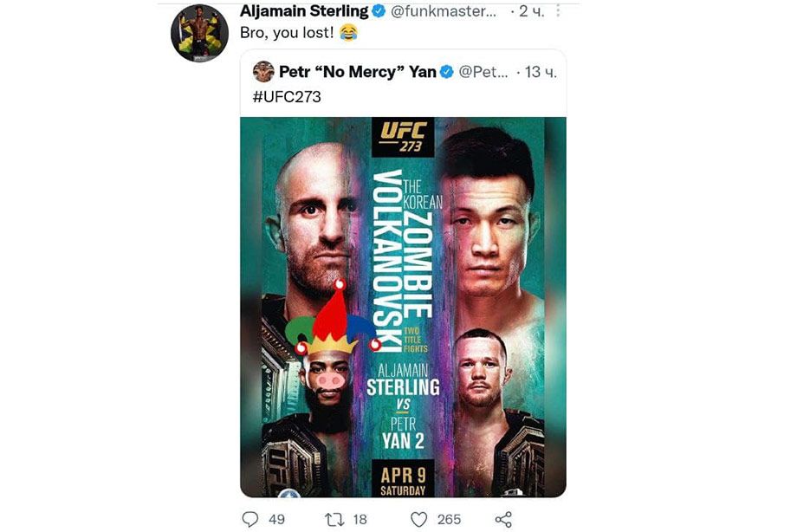Click Petr Yan's verified badge

(x=446, y=72)
